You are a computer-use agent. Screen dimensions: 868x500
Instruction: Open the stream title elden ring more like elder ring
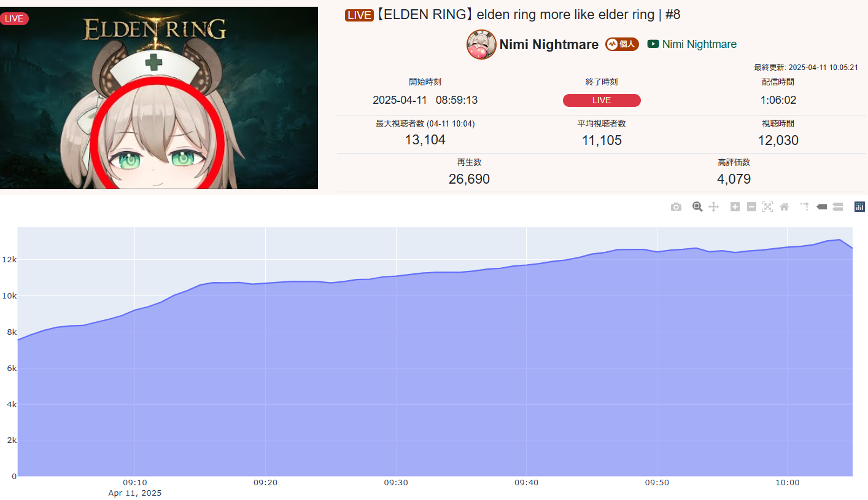point(527,15)
